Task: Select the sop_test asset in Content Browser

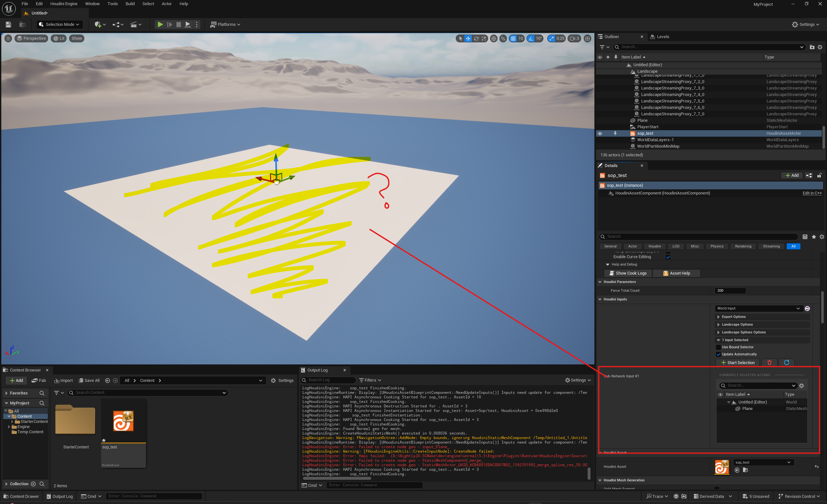Action: coord(123,433)
